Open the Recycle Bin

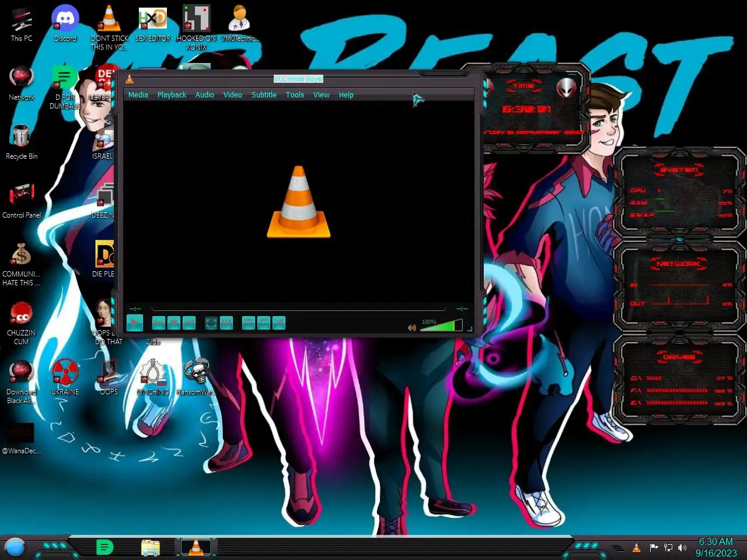22,142
